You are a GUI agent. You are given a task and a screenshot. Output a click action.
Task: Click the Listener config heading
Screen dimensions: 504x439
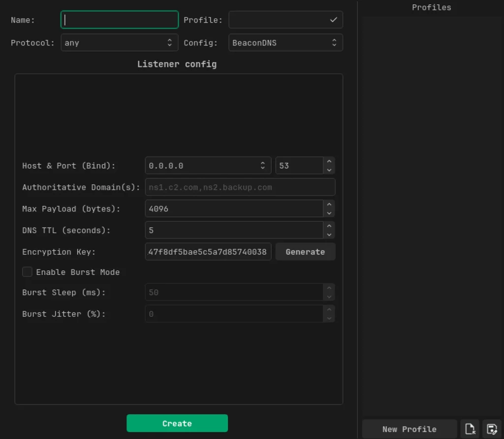177,64
